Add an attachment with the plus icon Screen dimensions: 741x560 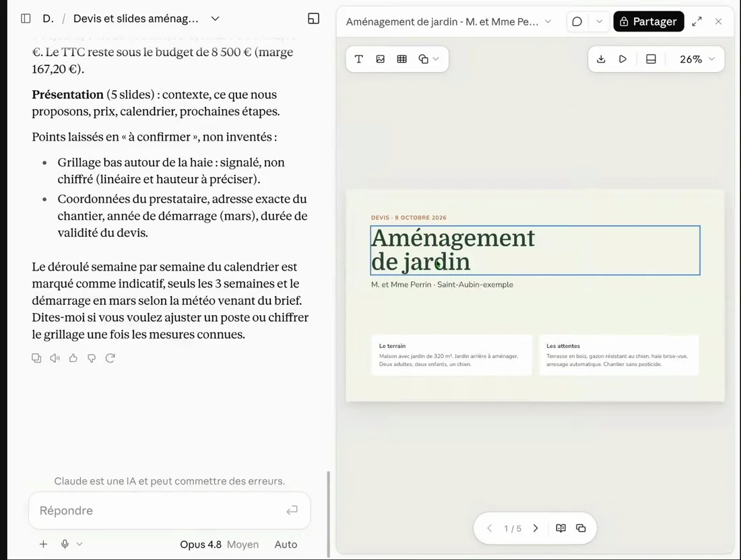pyautogui.click(x=43, y=544)
